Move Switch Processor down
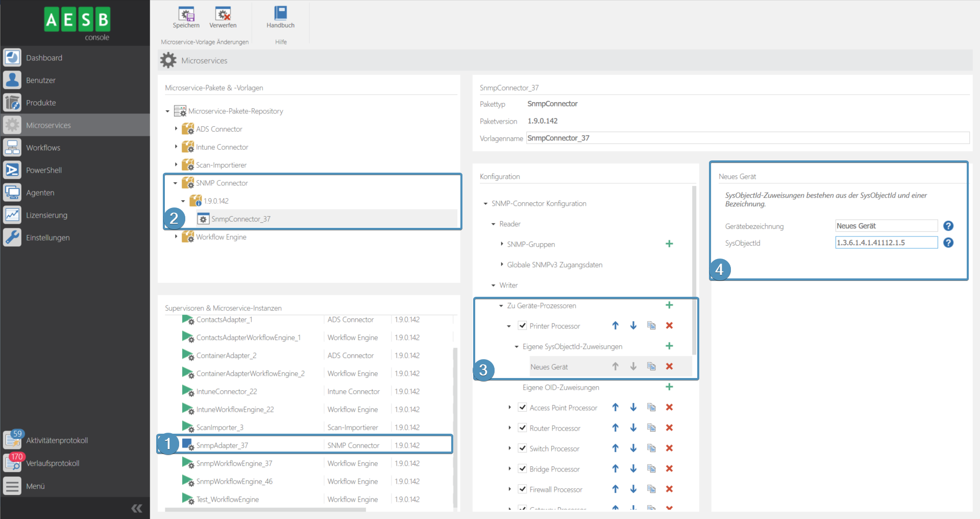Screen dimensions: 980x519 click(x=633, y=448)
